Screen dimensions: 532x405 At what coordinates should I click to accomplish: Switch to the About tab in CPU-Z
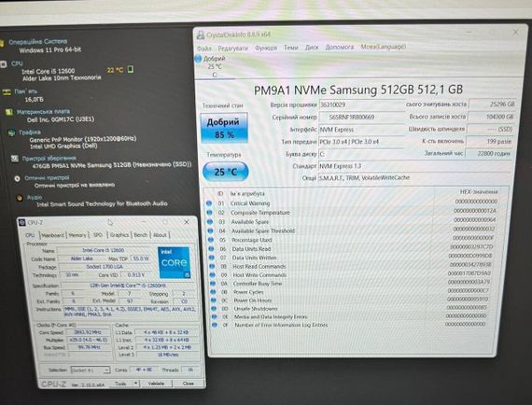click(160, 235)
